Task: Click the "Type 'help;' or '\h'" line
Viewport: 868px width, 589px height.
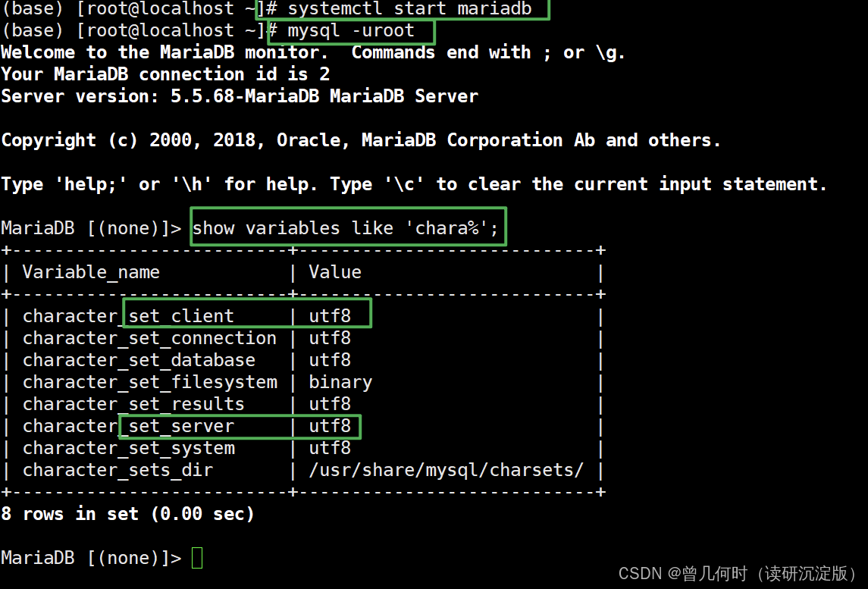Action: click(x=413, y=183)
